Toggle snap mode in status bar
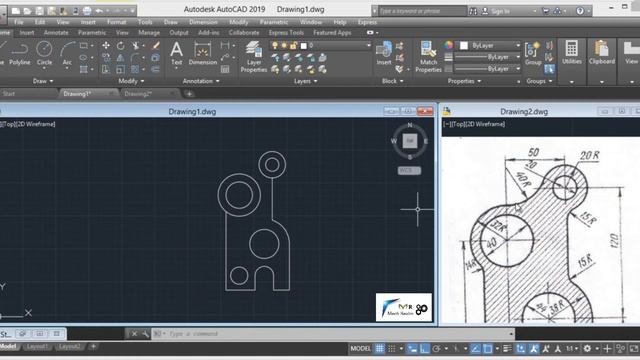This screenshot has height=360, width=640. 391,348
